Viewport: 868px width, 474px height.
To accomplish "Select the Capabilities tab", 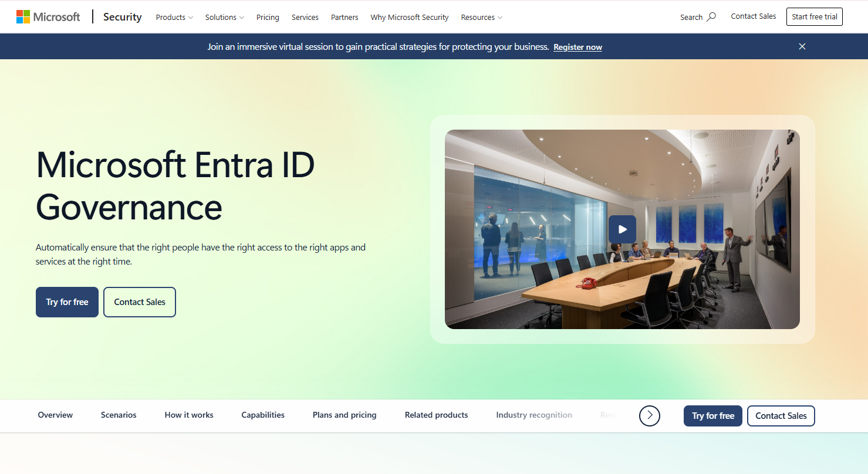I will tap(263, 415).
